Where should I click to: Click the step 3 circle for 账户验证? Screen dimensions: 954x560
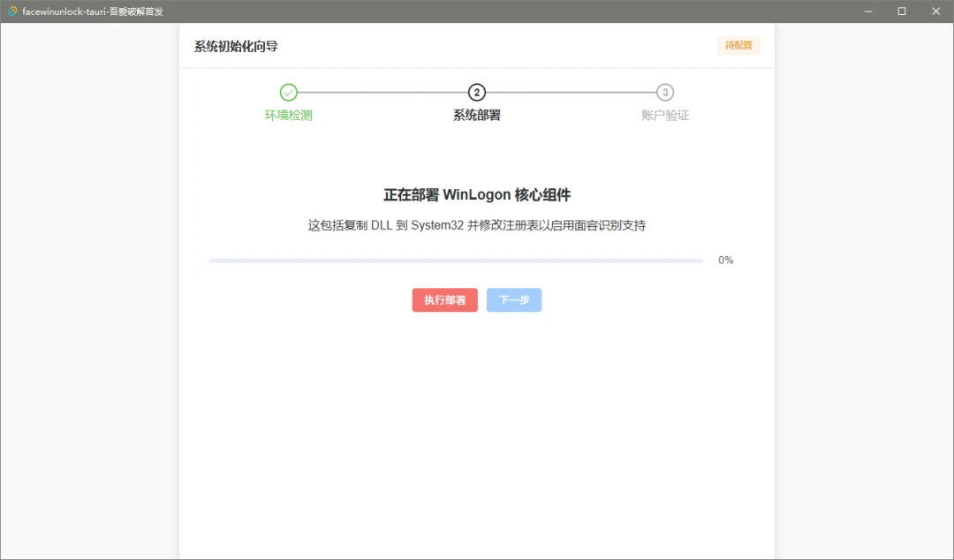tap(664, 91)
